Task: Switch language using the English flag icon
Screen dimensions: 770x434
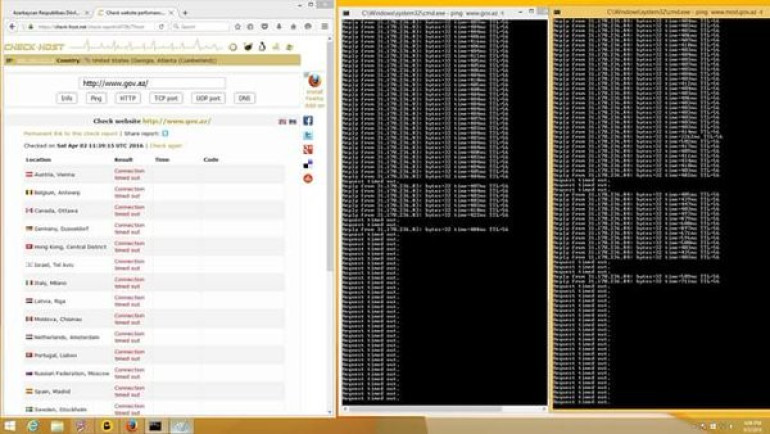Action: [x=282, y=121]
